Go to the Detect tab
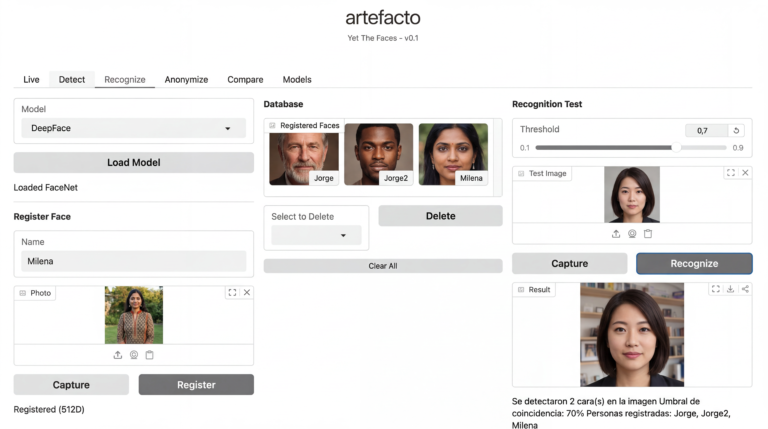Screen dimensions: 768x429 72,80
